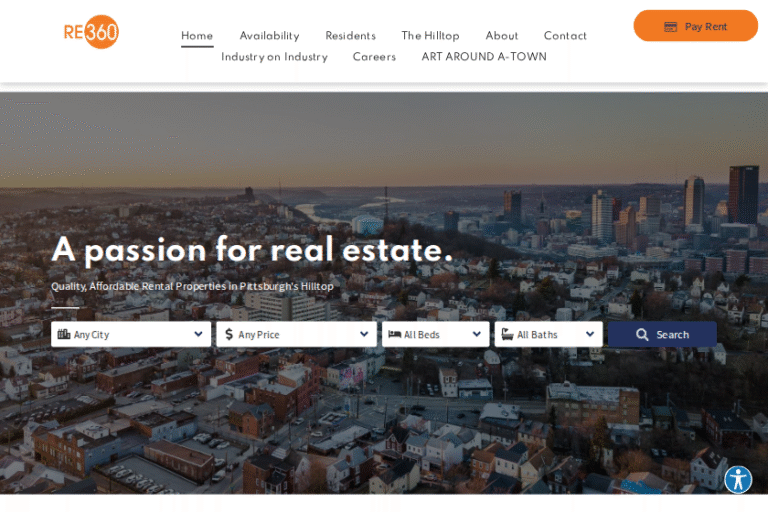Open the Residents menu item
Viewport: 768px width, 512px height.
tap(351, 36)
